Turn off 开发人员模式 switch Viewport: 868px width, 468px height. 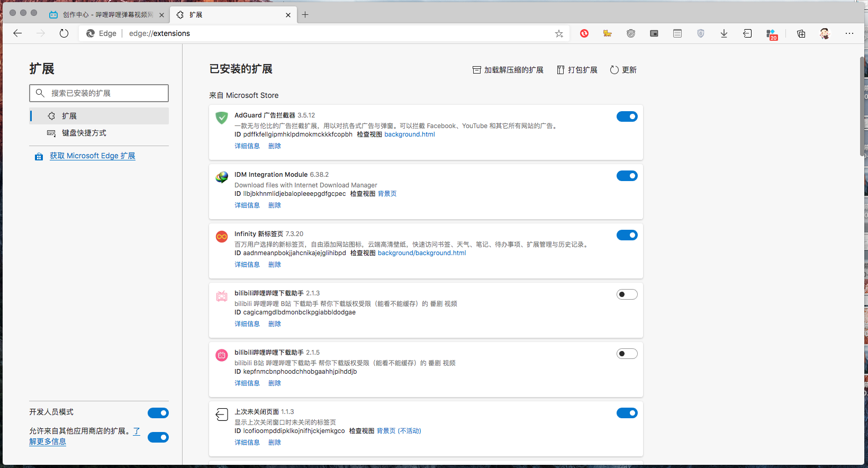pyautogui.click(x=158, y=413)
